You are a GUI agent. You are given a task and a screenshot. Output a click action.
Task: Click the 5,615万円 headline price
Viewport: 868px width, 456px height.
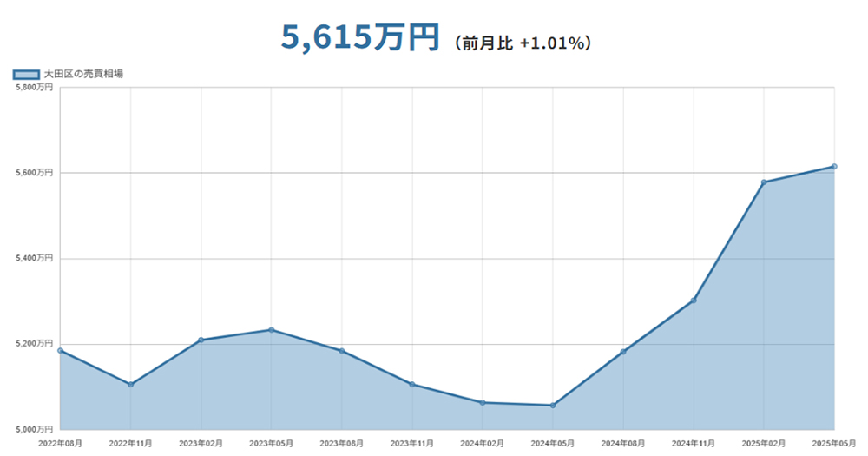pos(360,37)
